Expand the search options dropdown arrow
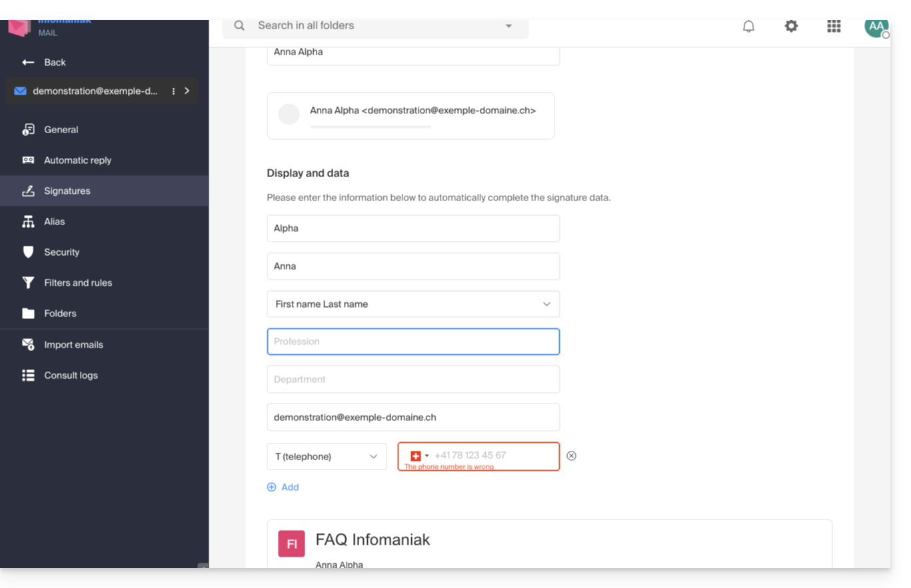Image resolution: width=911 pixels, height=588 pixels. pos(508,26)
